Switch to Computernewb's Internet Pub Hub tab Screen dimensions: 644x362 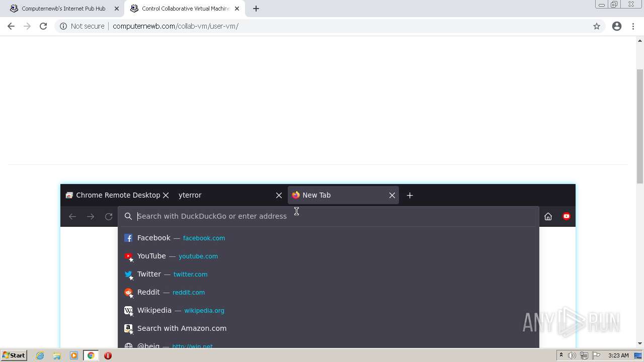[62, 9]
